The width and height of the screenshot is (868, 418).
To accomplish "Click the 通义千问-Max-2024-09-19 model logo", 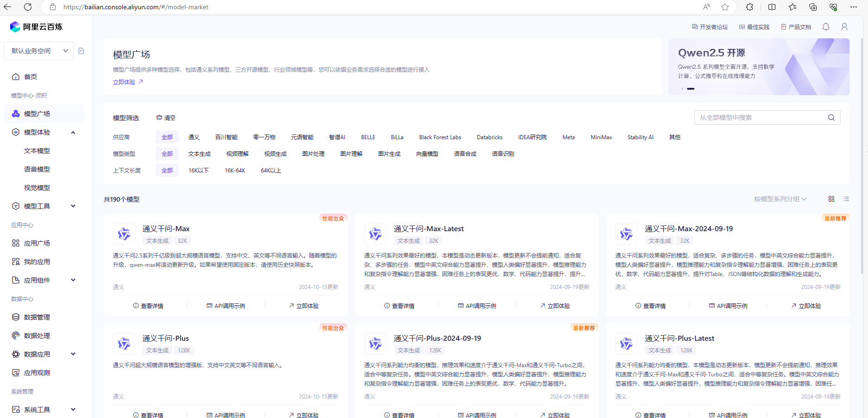I will [x=626, y=234].
